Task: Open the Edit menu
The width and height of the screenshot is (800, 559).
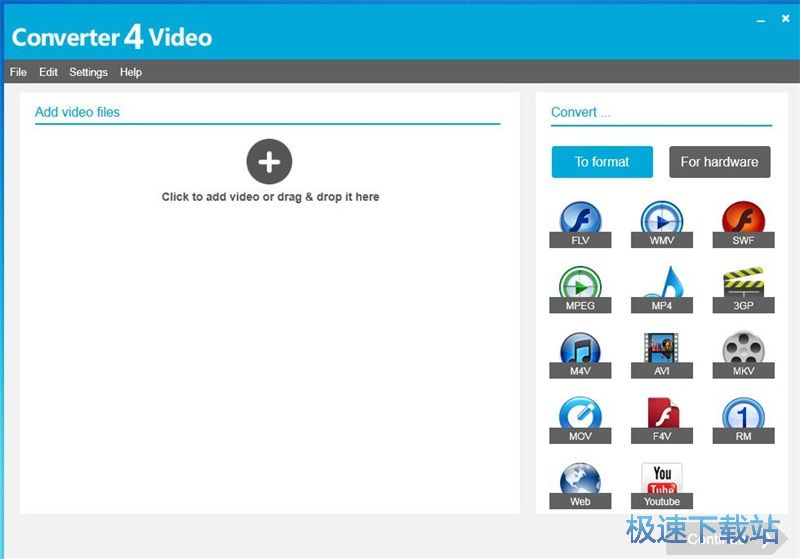Action: pos(48,72)
